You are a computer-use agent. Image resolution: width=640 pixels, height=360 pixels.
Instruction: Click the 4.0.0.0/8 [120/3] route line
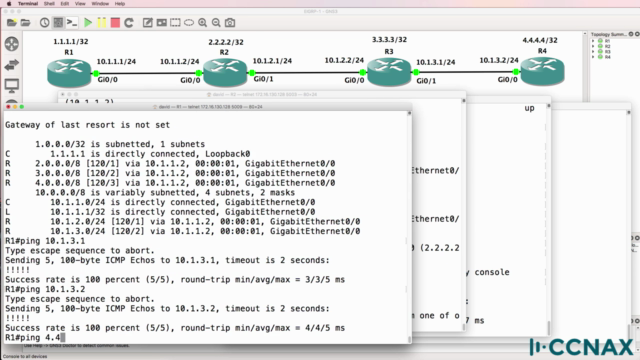(x=170, y=183)
